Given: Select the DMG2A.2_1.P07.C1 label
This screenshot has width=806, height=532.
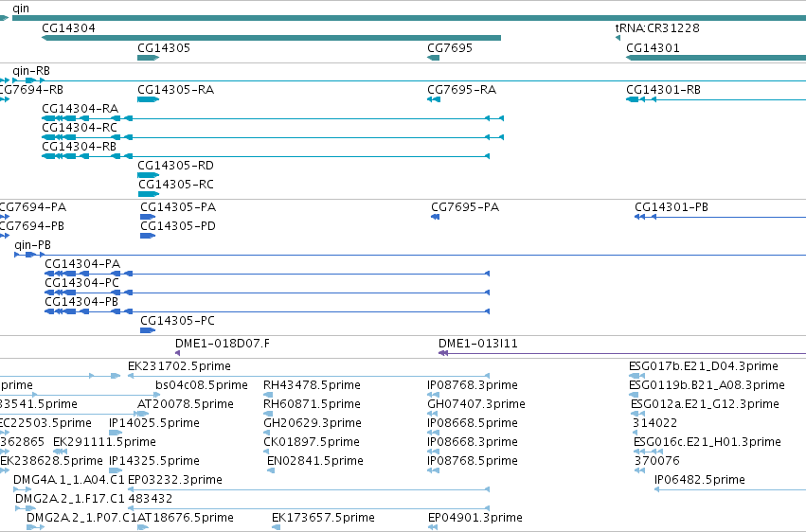Looking at the screenshot, I should (81, 518).
